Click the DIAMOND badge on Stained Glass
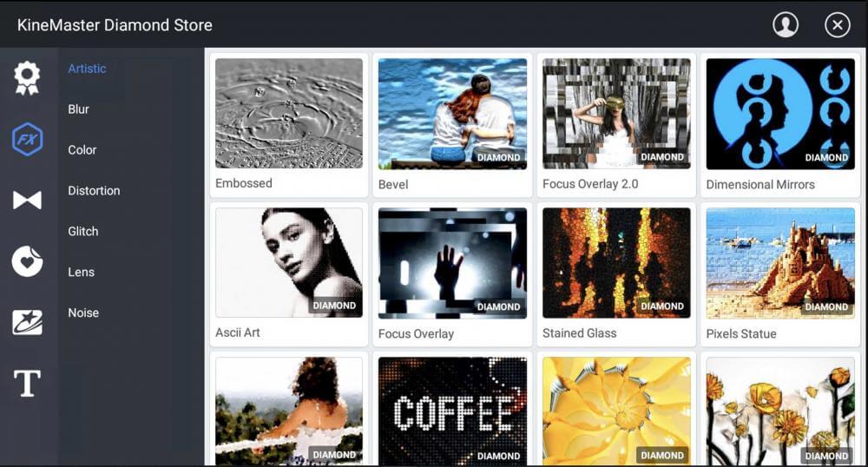Viewport: 868px width, 467px height. pyautogui.click(x=662, y=306)
